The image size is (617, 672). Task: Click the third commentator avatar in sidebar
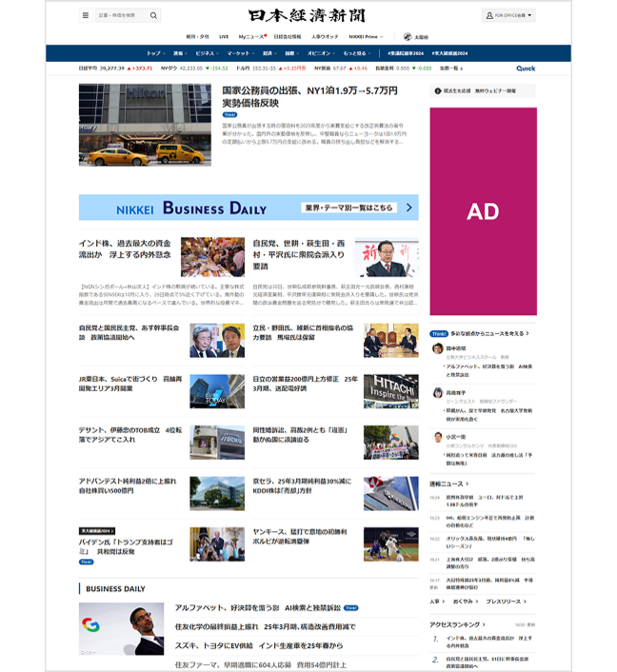(437, 437)
